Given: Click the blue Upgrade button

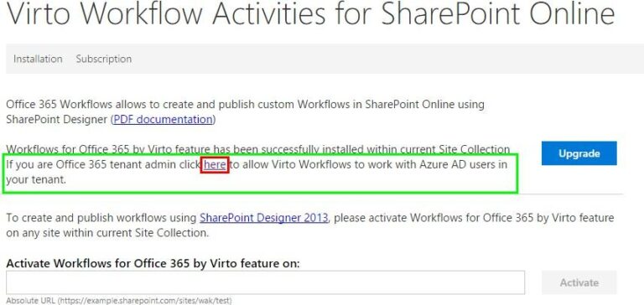Looking at the screenshot, I should (579, 153).
